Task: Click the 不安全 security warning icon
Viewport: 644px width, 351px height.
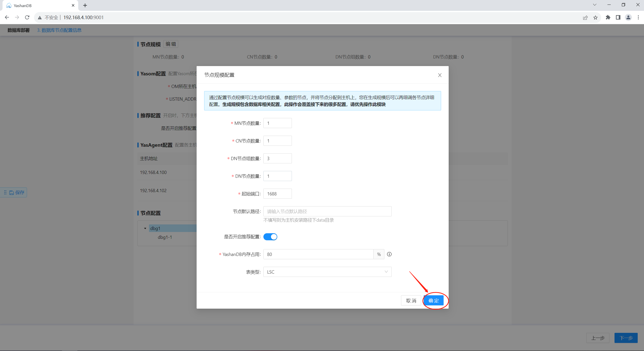Action: tap(40, 18)
